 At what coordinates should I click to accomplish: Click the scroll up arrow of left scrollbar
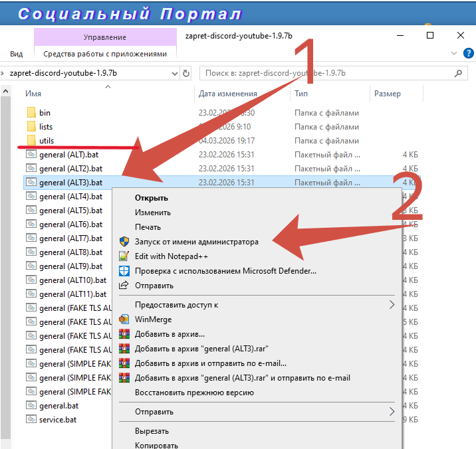point(5,91)
